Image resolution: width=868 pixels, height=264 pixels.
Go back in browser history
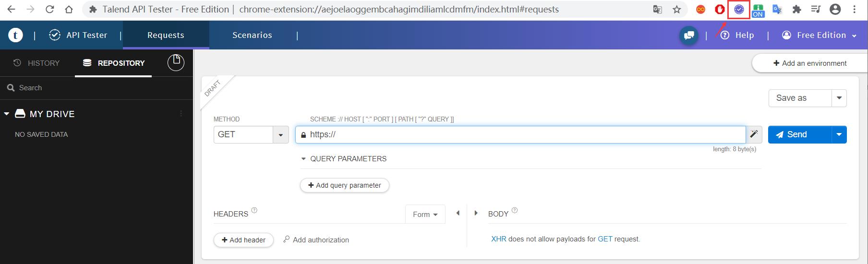11,9
